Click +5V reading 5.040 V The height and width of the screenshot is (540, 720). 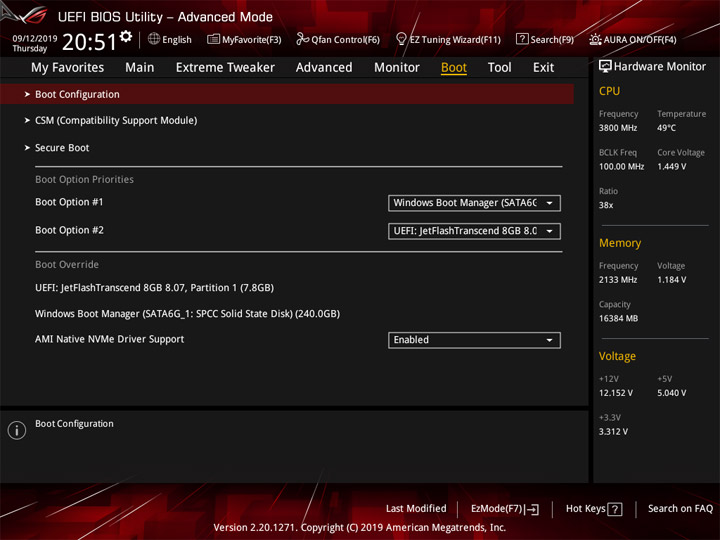(x=671, y=393)
